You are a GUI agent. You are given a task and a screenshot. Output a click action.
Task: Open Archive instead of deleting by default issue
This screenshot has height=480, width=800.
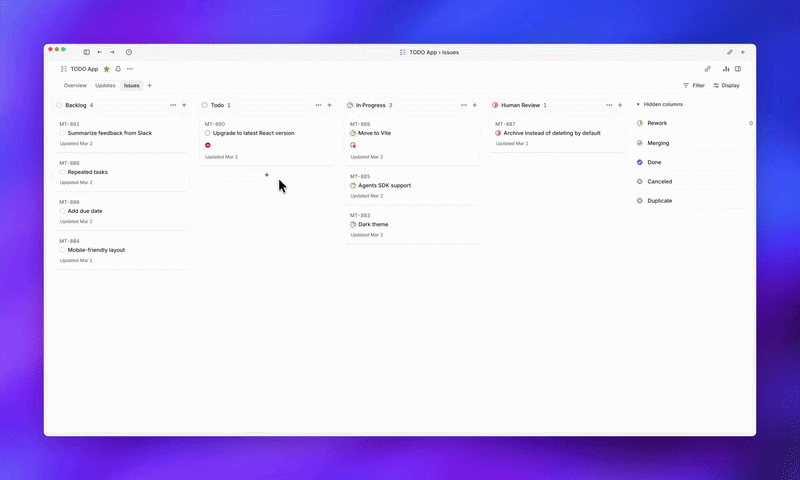point(558,134)
